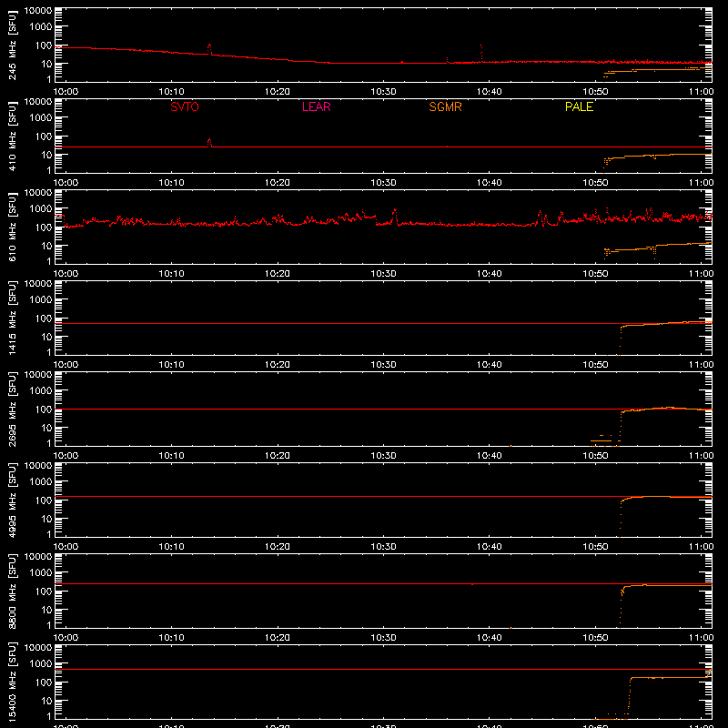Select the 1415 MHz [SFU] axis title
The image size is (728, 728).
(x=13, y=318)
